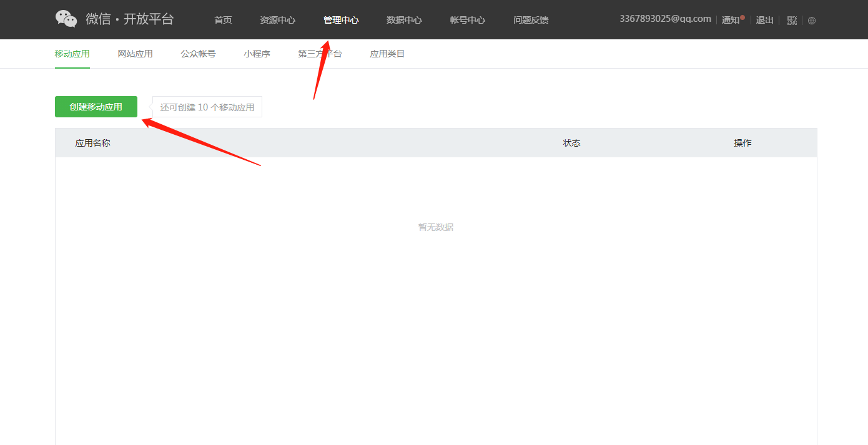Click the globe language icon
The image size is (868, 445).
coord(812,20)
